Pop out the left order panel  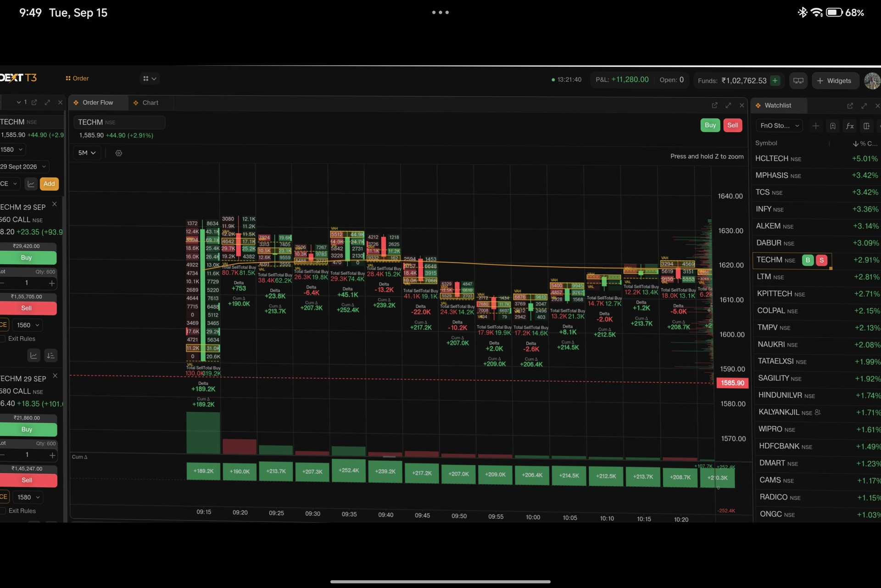[x=34, y=102]
